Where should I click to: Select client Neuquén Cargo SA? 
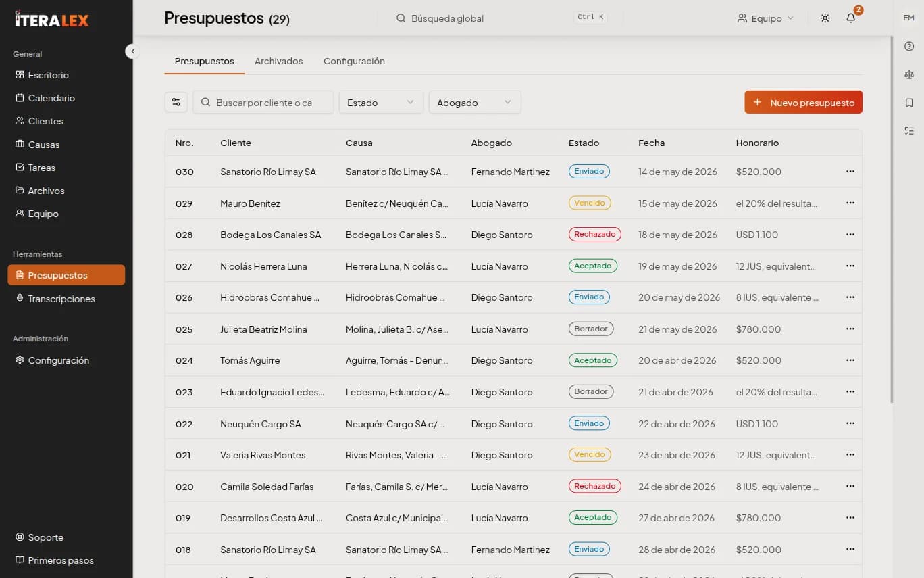261,424
